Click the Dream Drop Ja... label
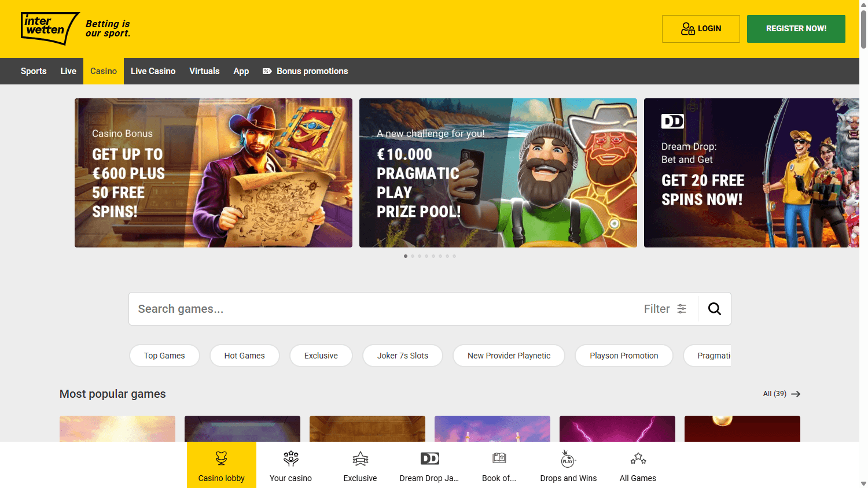 (x=429, y=478)
